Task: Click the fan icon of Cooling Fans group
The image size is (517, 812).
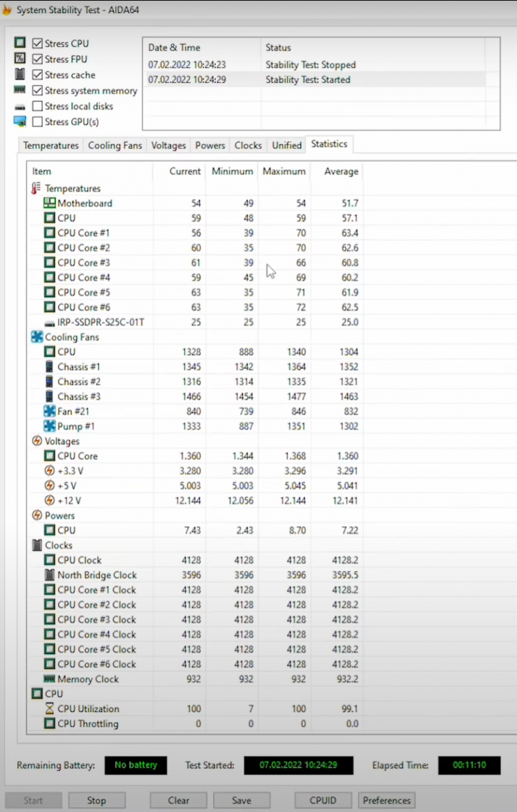Action: (x=37, y=337)
